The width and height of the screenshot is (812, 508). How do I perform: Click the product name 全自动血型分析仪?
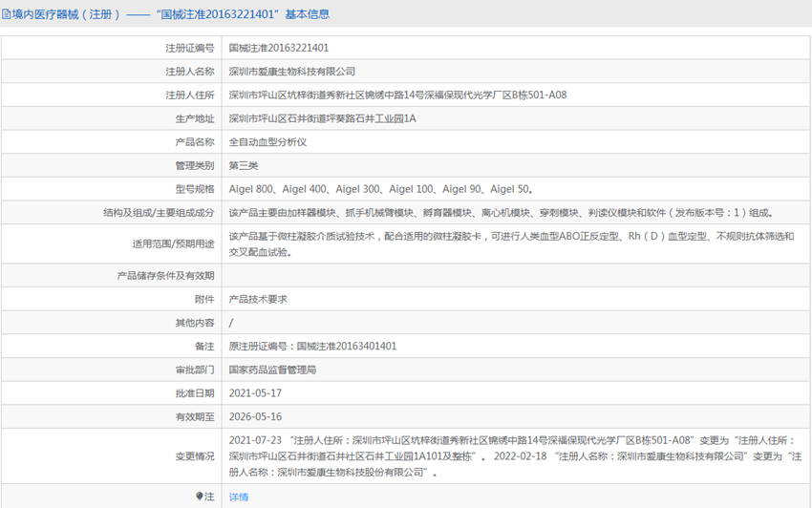pos(267,142)
